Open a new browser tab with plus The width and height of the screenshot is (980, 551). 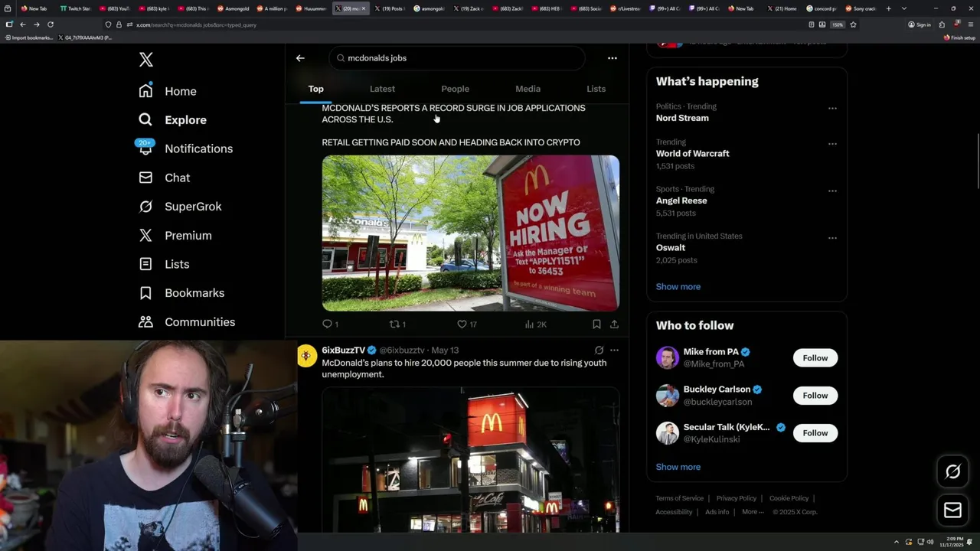(888, 8)
